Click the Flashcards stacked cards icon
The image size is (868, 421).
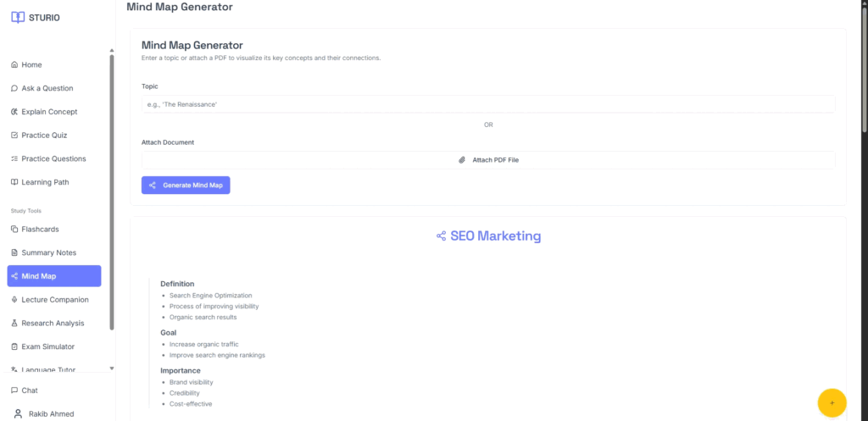(14, 229)
